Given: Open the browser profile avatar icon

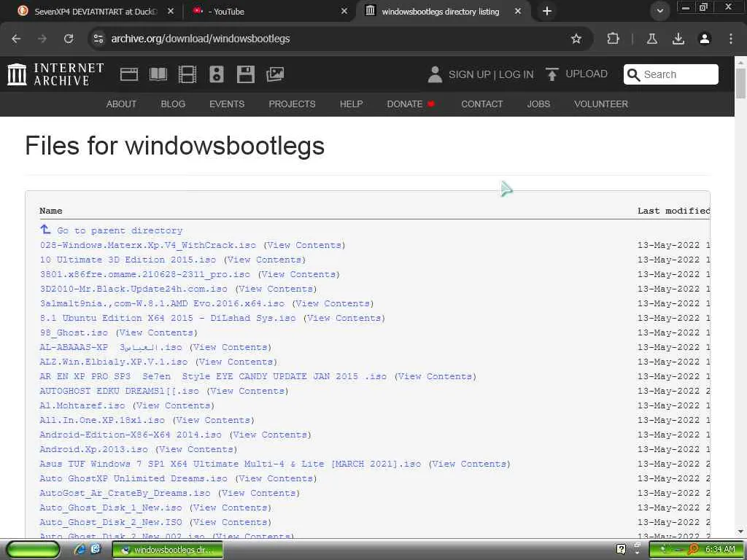Looking at the screenshot, I should [705, 39].
